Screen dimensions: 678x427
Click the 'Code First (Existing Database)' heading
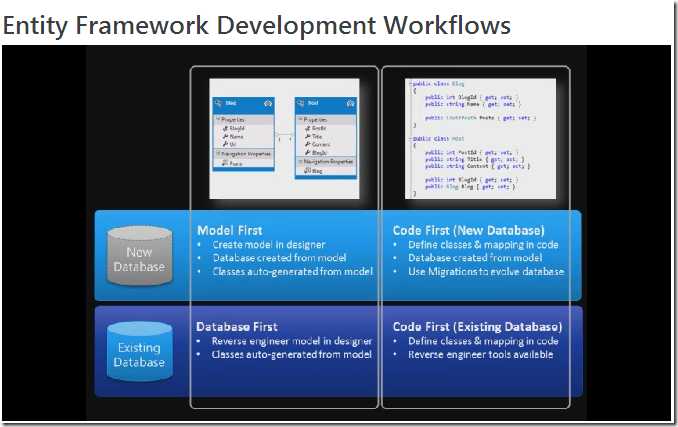click(477, 327)
